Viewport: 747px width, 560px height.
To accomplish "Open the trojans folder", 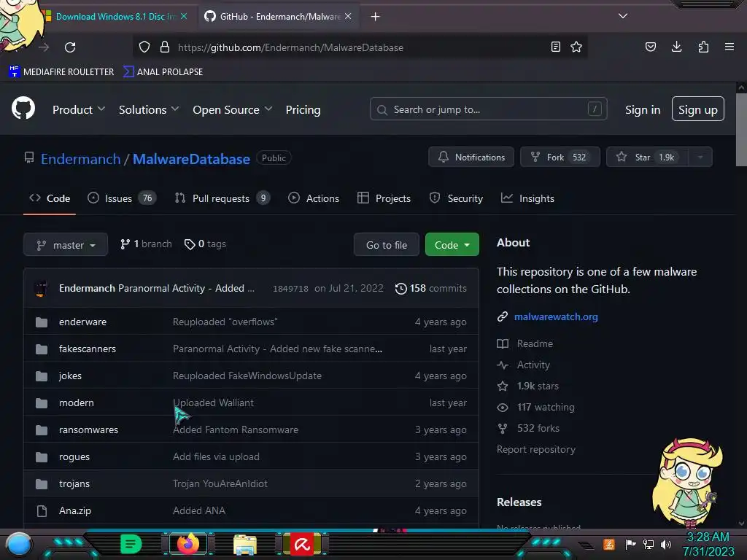I will point(74,483).
